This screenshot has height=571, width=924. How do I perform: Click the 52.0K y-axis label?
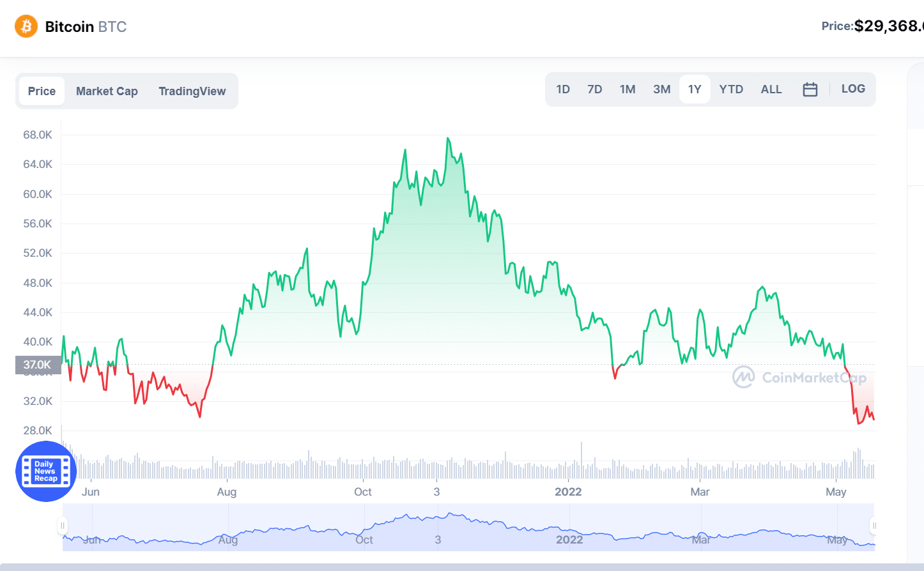pos(38,253)
